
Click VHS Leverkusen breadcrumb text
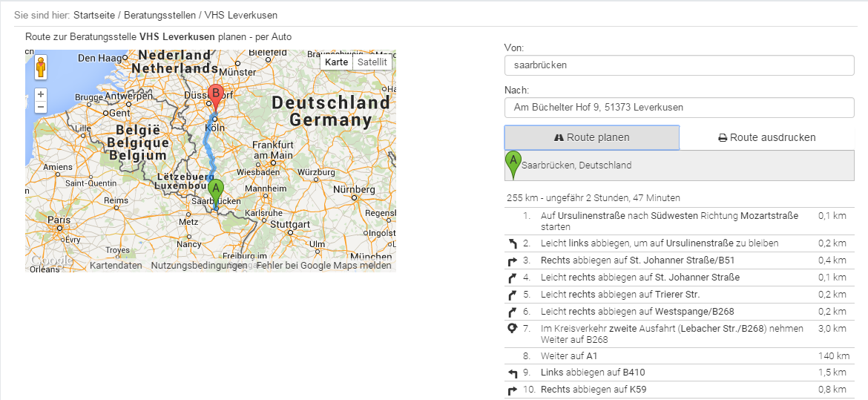tap(241, 15)
